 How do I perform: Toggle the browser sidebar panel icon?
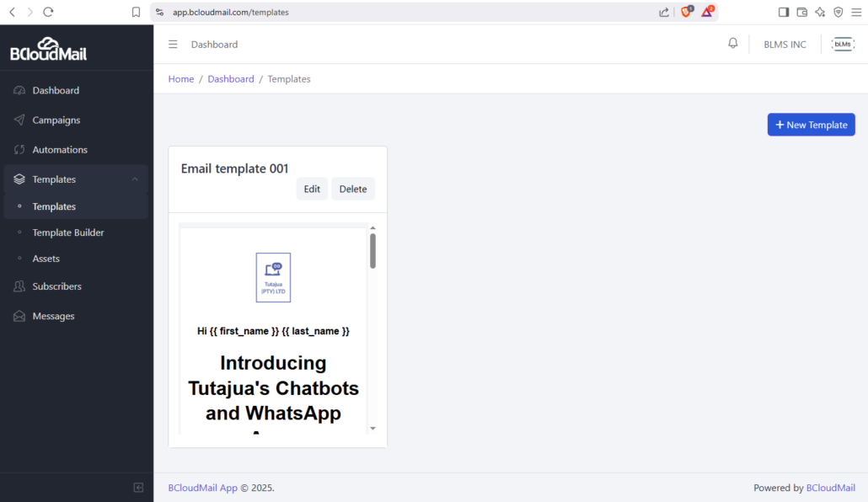pyautogui.click(x=783, y=12)
